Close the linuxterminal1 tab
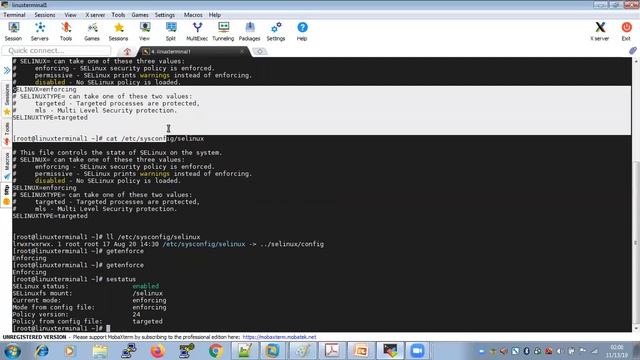Image resolution: width=640 pixels, height=360 pixels. click(242, 51)
